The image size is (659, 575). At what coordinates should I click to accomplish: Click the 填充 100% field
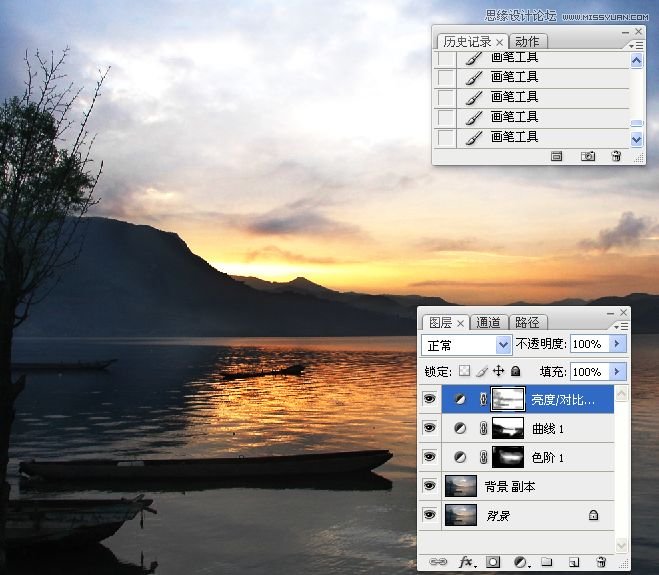(x=589, y=372)
